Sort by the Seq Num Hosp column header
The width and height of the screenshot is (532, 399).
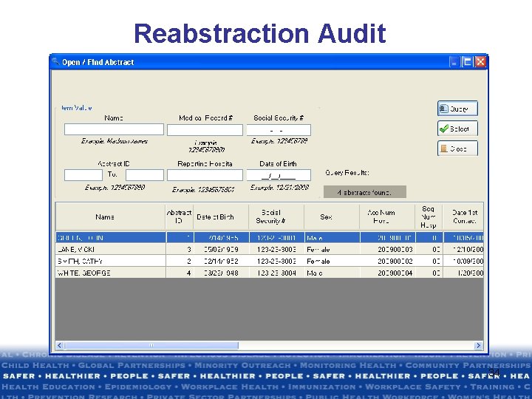[429, 216]
